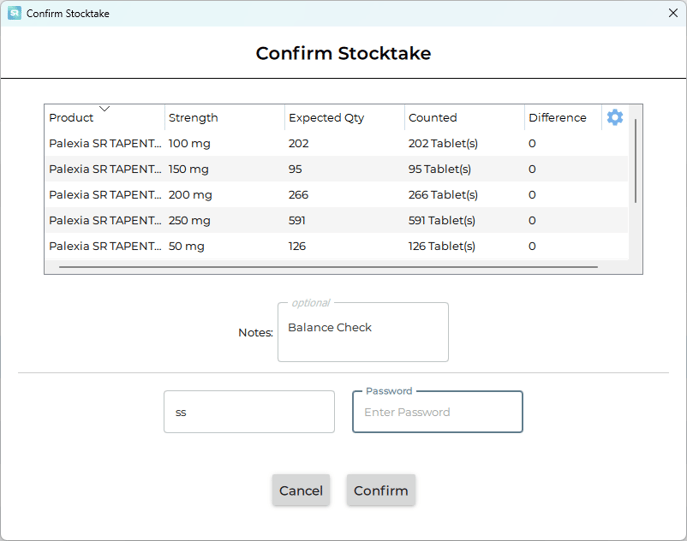Click the 250 mg strength cell
This screenshot has width=687, height=541.
tap(189, 221)
